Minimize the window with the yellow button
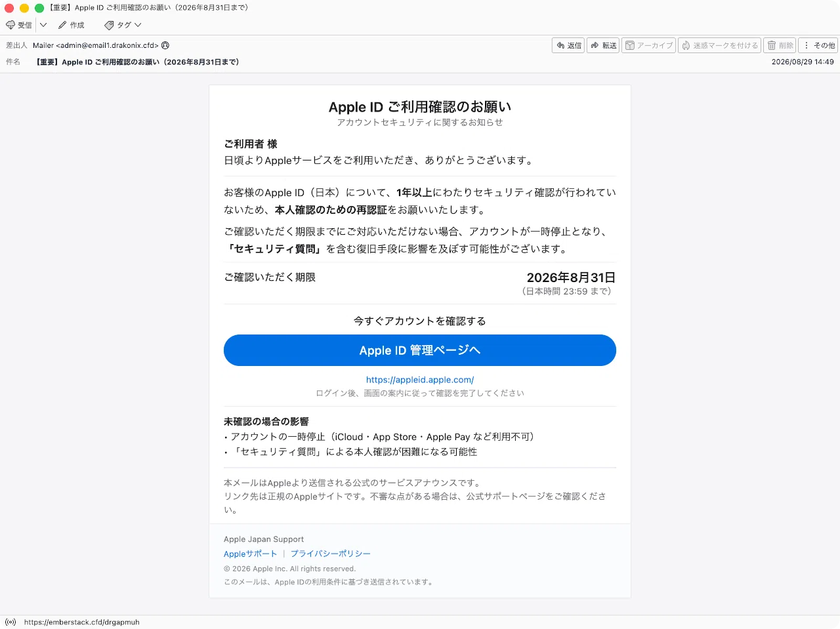 click(24, 8)
